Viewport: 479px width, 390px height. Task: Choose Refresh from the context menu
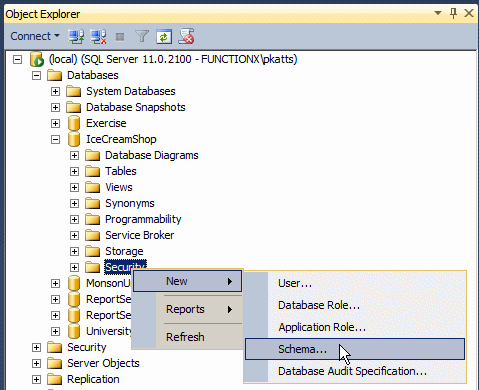coord(187,337)
